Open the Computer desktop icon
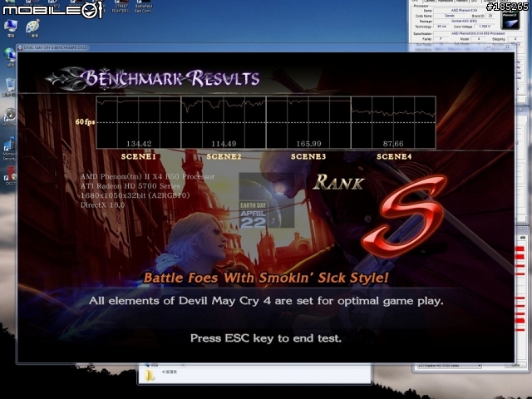This screenshot has width=532, height=399. point(11,27)
